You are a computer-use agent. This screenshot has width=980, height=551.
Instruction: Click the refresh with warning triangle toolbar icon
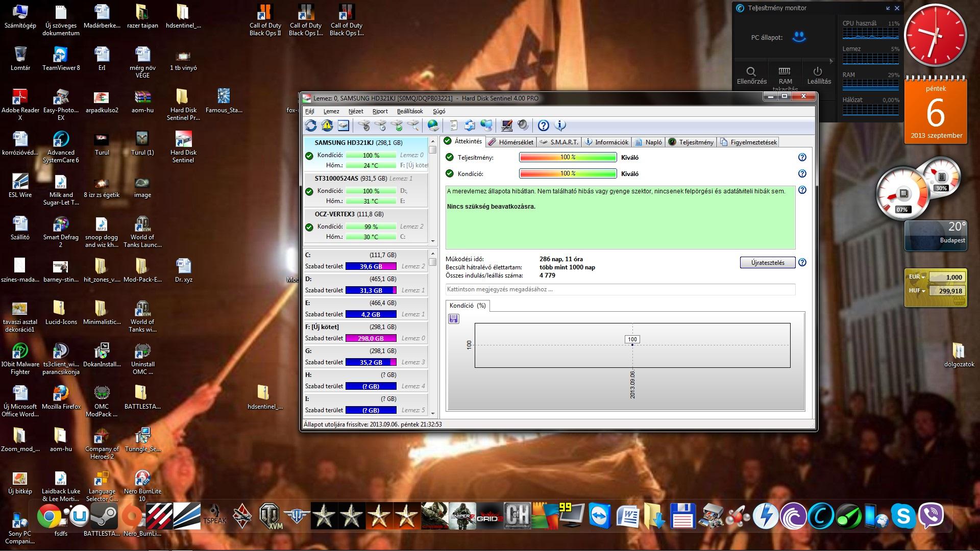[327, 126]
